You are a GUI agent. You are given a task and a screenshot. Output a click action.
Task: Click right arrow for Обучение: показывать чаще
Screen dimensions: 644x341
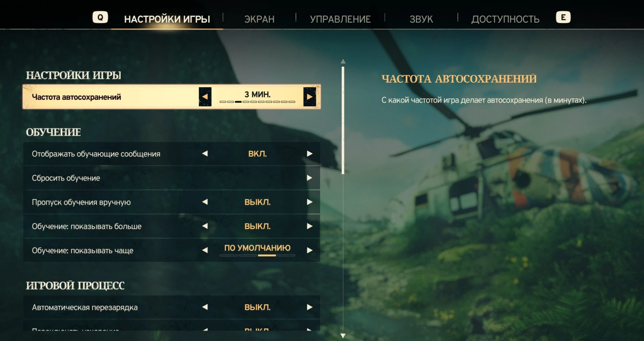[x=309, y=250]
